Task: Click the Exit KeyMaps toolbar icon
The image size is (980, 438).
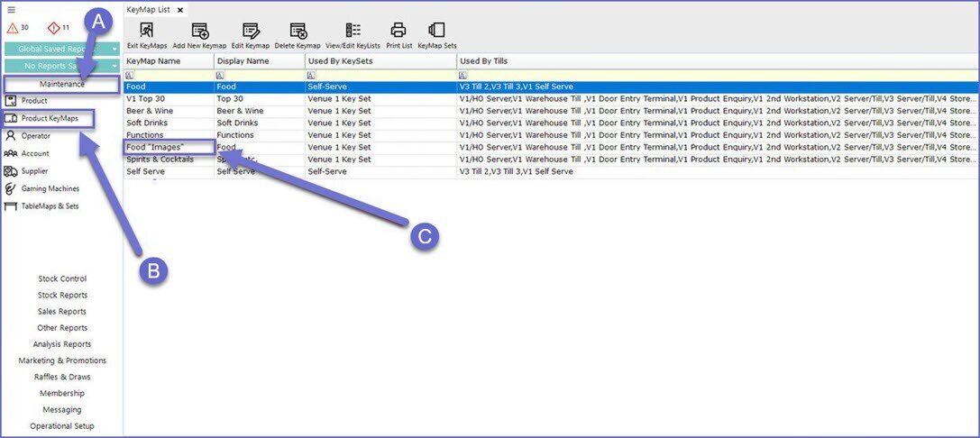Action: tap(145, 31)
